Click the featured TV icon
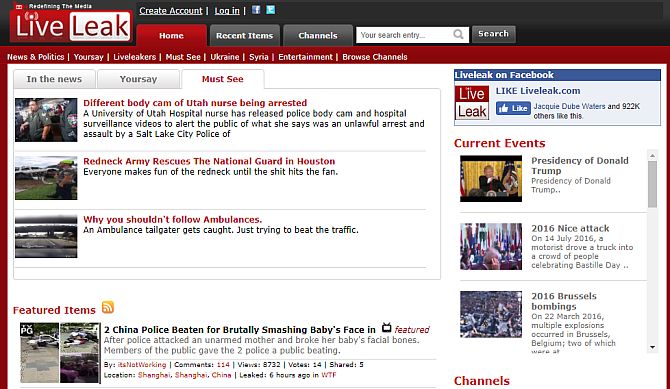The image size is (670, 389). (386, 328)
